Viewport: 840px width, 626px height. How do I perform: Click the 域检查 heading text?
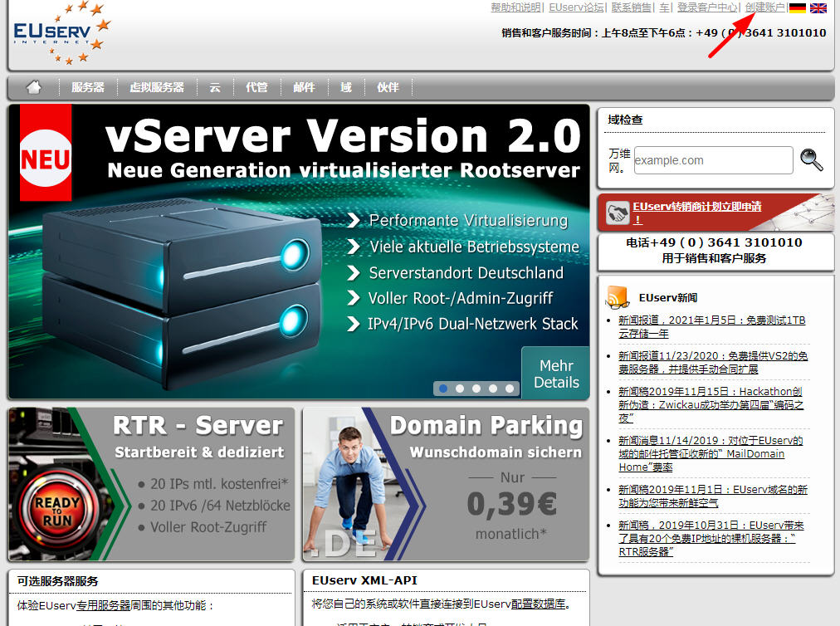tap(625, 120)
